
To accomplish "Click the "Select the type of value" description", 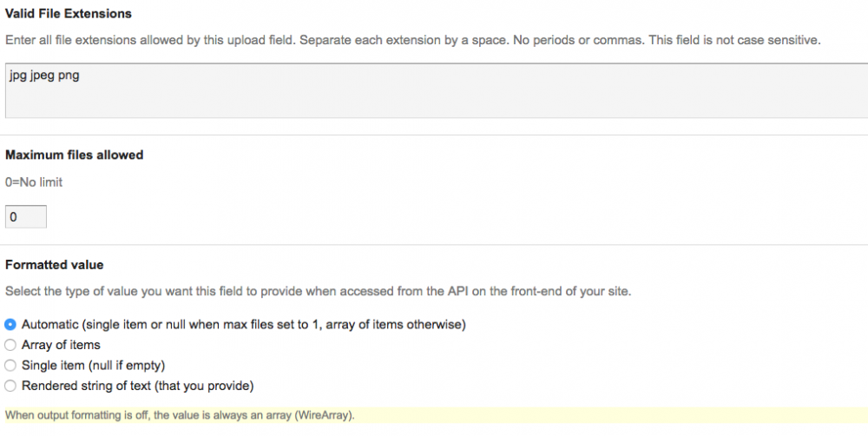I will click(318, 292).
